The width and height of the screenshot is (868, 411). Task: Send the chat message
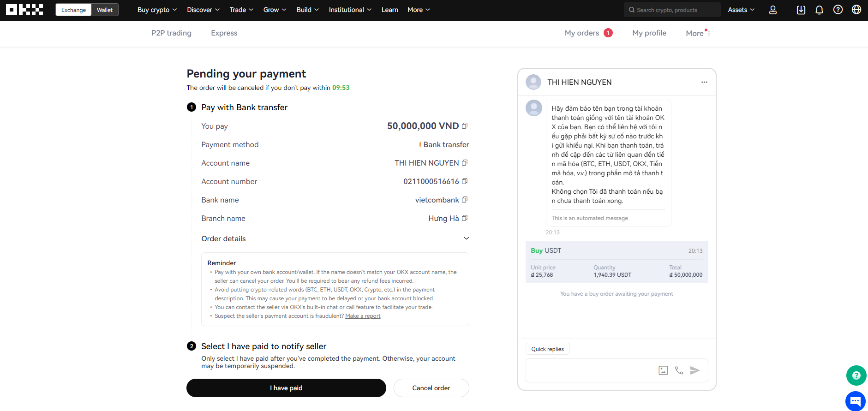point(695,370)
